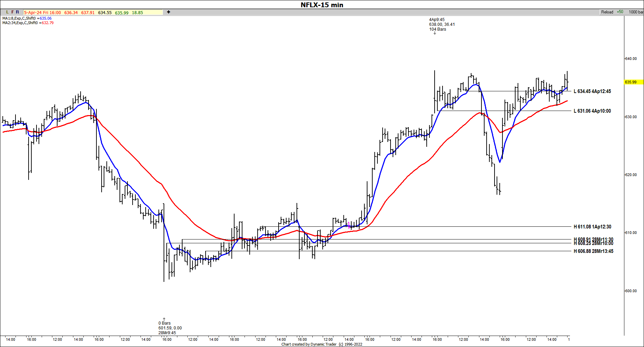Click the label H 606.88 28Mr13:45
The height and width of the screenshot is (347, 644).
coord(593,251)
